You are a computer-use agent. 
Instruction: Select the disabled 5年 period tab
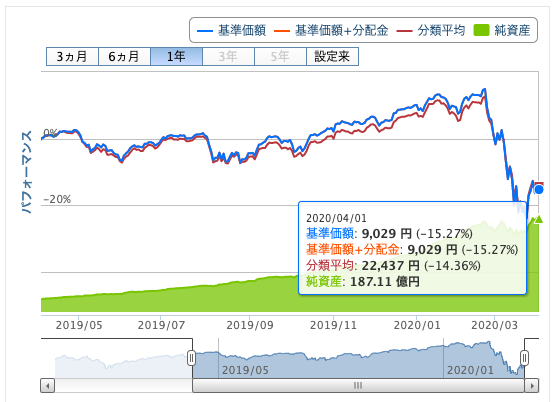pos(280,57)
